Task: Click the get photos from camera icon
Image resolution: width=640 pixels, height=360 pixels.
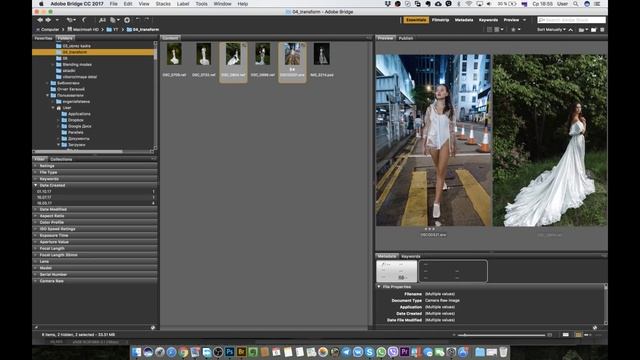Action: pyautogui.click(x=102, y=20)
